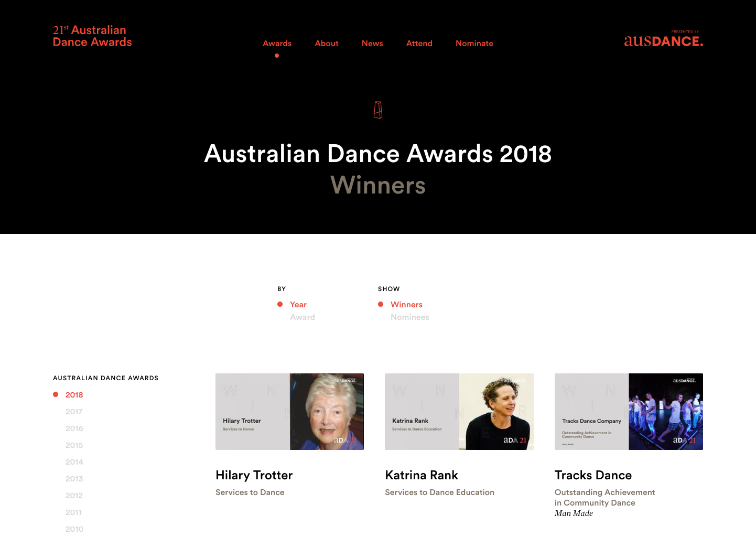Choose year 2017 in awards list

tap(74, 412)
